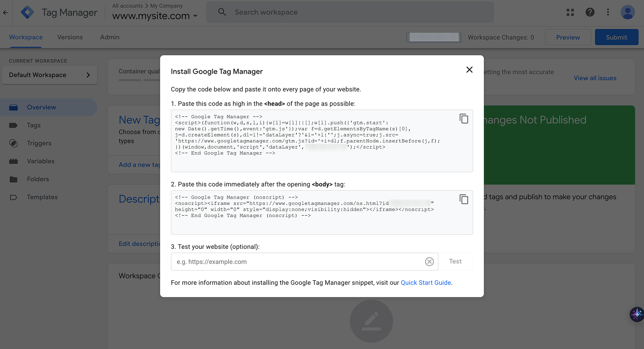Copy the head code snippet

pyautogui.click(x=464, y=119)
